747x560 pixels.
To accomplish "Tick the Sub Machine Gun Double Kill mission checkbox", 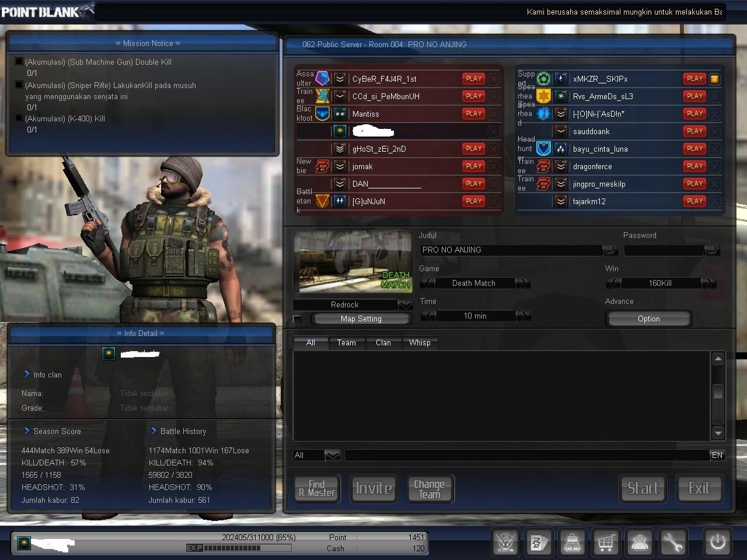I will point(19,61).
